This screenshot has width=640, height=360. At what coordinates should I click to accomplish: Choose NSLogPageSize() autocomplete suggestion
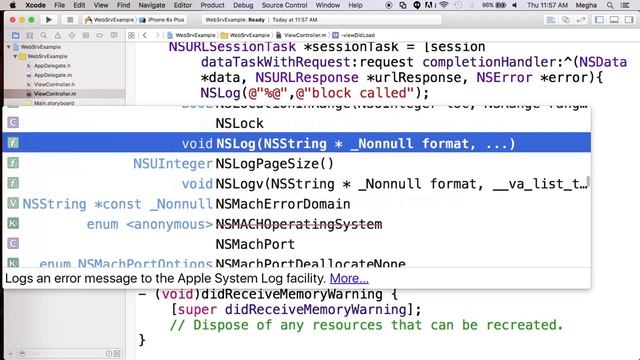pyautogui.click(x=297, y=163)
